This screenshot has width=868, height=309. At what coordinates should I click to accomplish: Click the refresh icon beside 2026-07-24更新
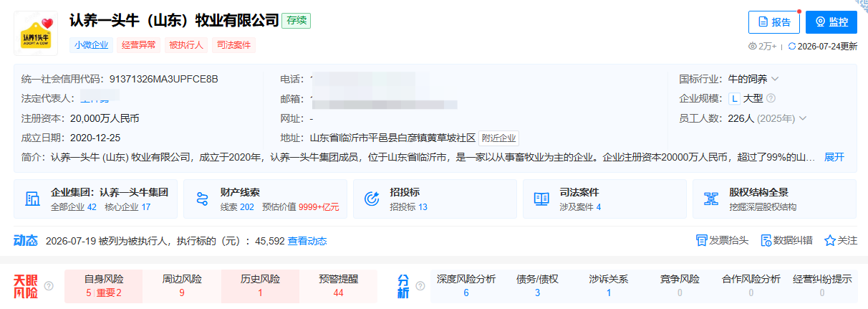pyautogui.click(x=791, y=46)
